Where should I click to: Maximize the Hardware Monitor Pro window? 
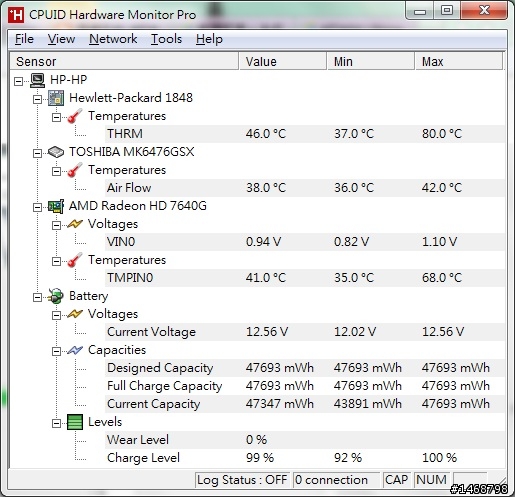(447, 11)
